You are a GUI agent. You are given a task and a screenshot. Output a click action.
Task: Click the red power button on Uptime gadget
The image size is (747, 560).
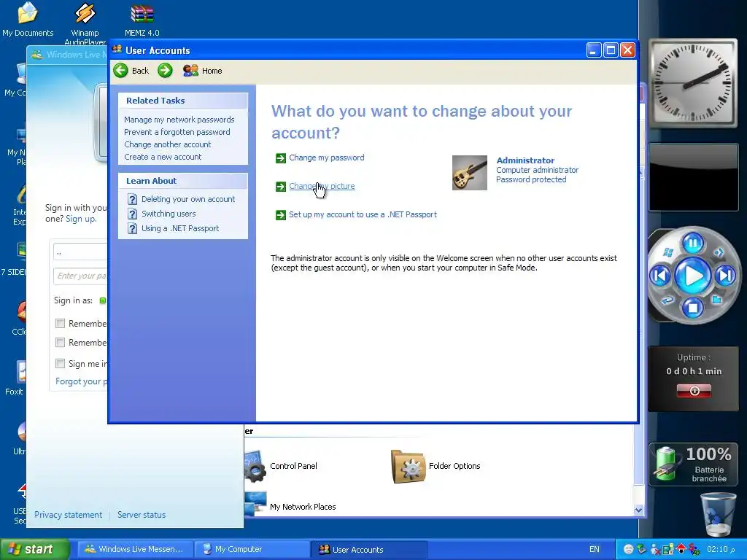[694, 391]
